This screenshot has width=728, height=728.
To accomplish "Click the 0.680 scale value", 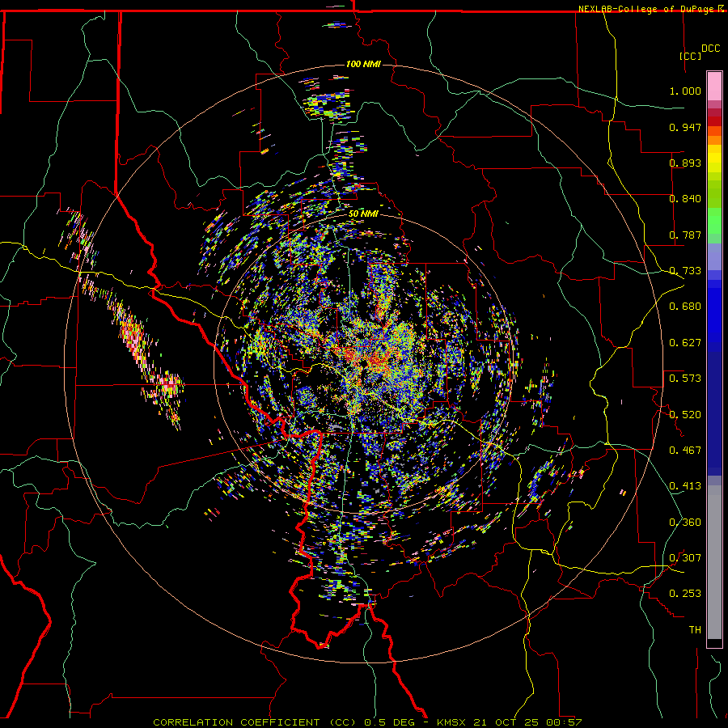I will [685, 307].
